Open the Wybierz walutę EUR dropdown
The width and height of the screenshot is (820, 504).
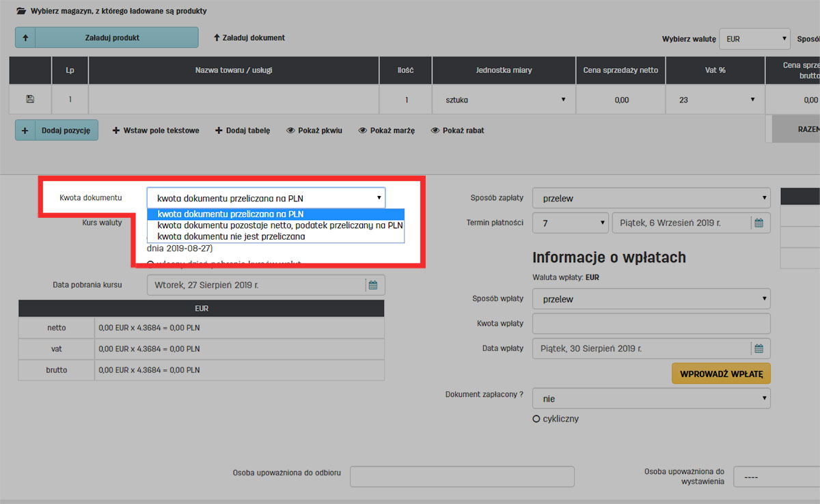pyautogui.click(x=754, y=39)
